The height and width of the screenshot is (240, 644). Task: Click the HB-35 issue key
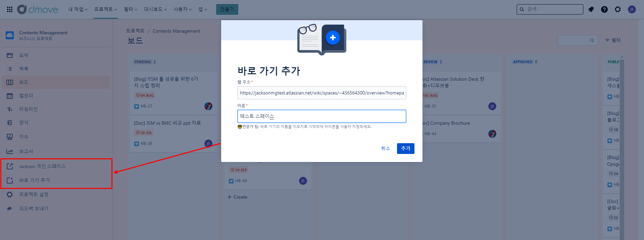(430, 106)
